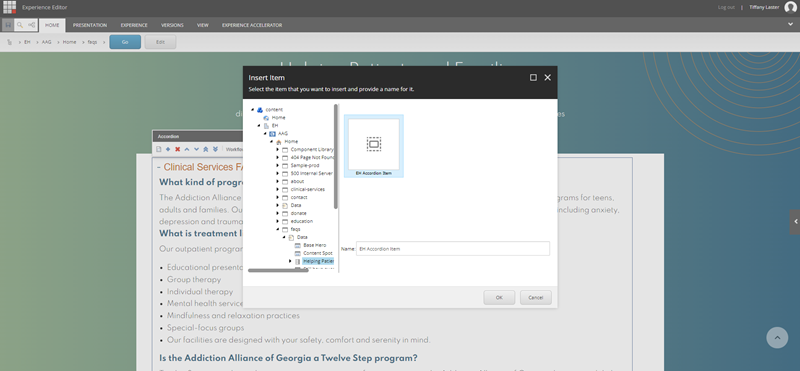Click the faqs breadcrumb link
The height and width of the screenshot is (371, 800).
(92, 42)
